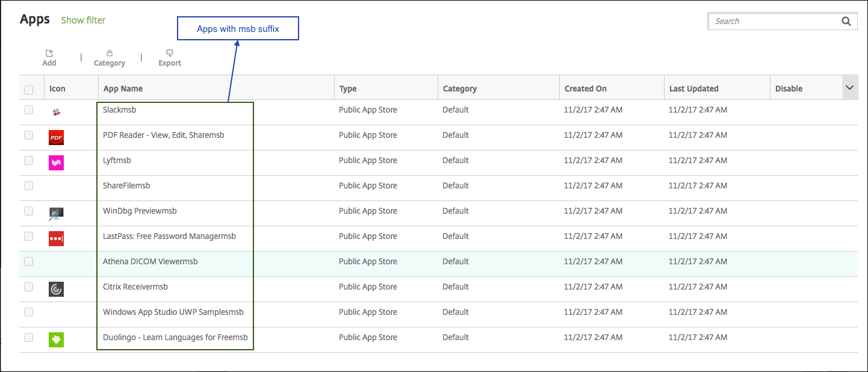Image resolution: width=868 pixels, height=372 pixels.
Task: Click the Citrix Receiver icon
Action: click(x=56, y=289)
